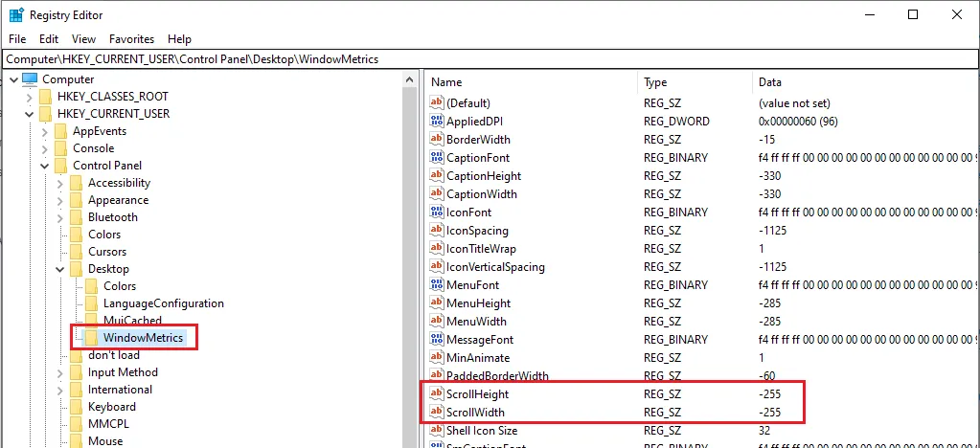Viewport: 980px width, 448px height.
Task: Click the -255 data of ScrollHeight
Action: [x=769, y=394]
